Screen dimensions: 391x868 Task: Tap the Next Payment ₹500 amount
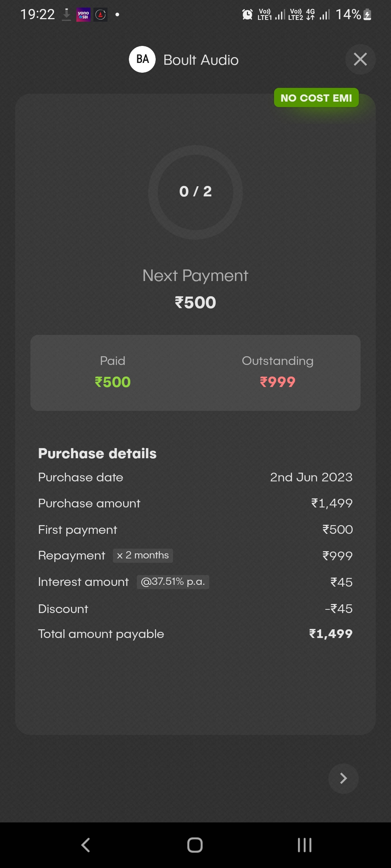[195, 302]
